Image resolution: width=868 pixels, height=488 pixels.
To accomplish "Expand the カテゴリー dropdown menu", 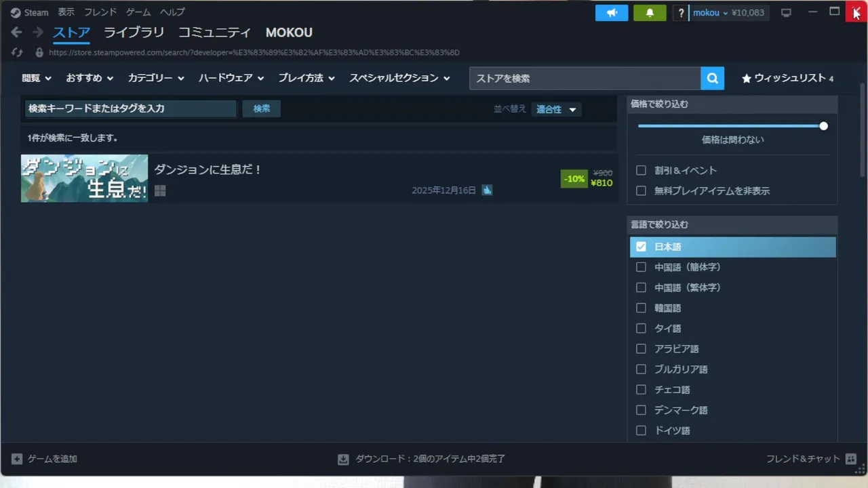I will (156, 78).
